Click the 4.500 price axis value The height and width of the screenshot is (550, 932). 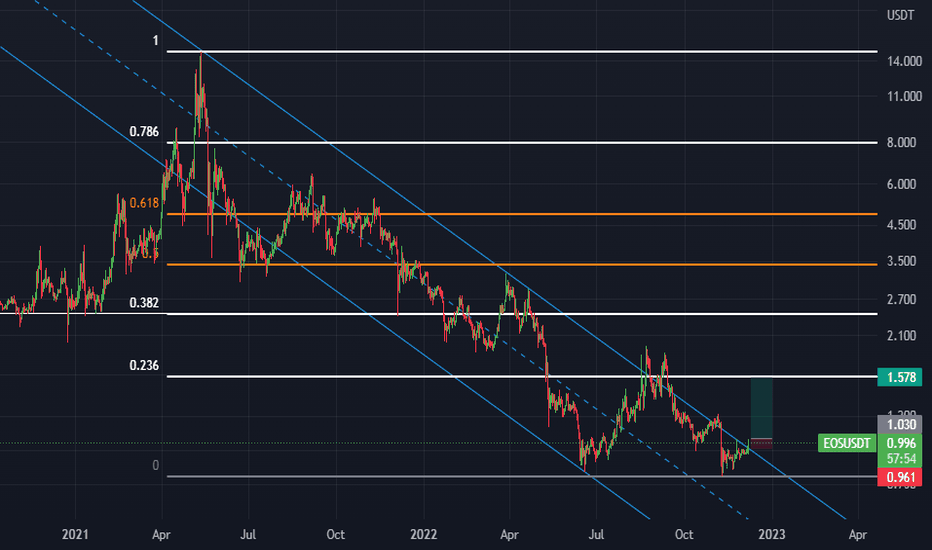[902, 225]
